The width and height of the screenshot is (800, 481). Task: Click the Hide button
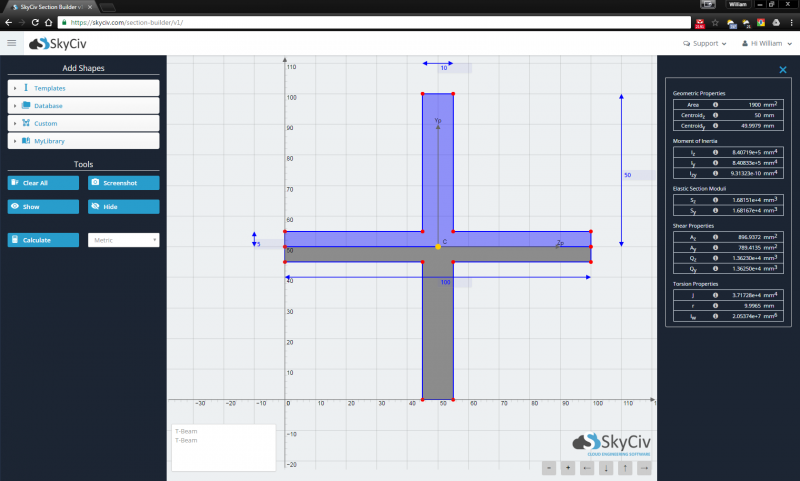point(123,207)
